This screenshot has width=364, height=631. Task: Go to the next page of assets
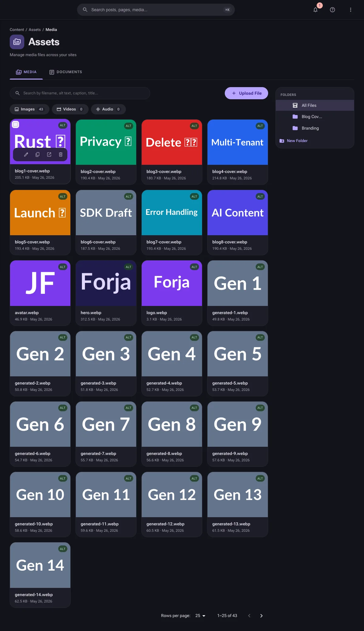coord(261,616)
